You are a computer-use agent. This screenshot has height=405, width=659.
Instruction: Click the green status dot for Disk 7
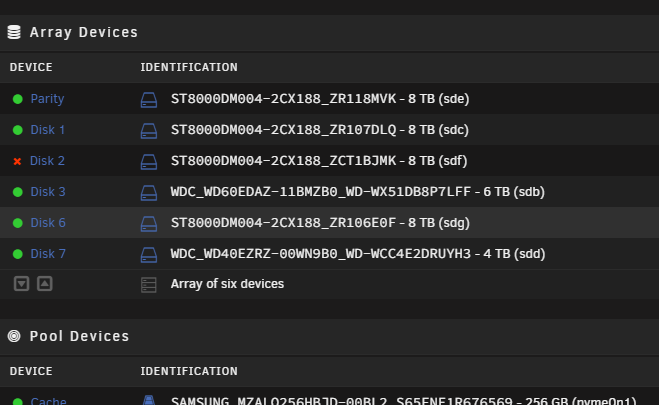click(x=18, y=254)
